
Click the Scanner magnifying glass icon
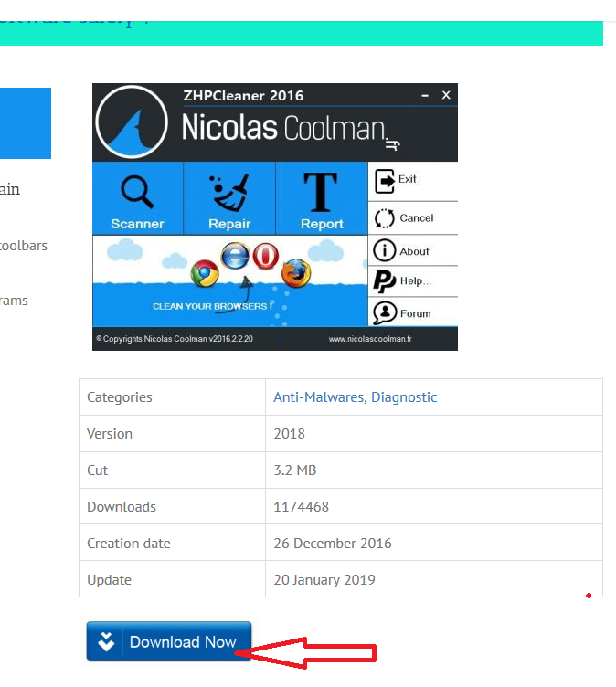137,192
